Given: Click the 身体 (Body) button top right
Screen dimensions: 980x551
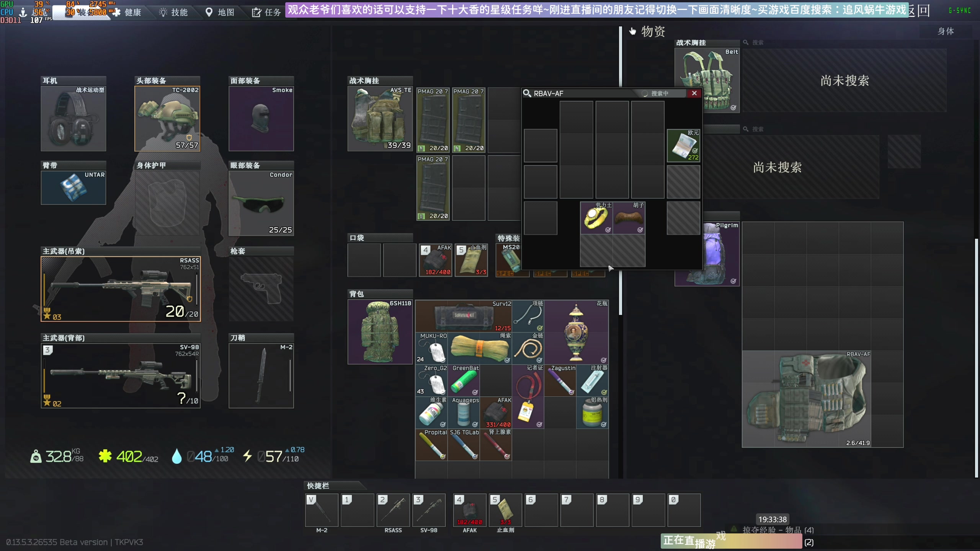Looking at the screenshot, I should tap(945, 31).
